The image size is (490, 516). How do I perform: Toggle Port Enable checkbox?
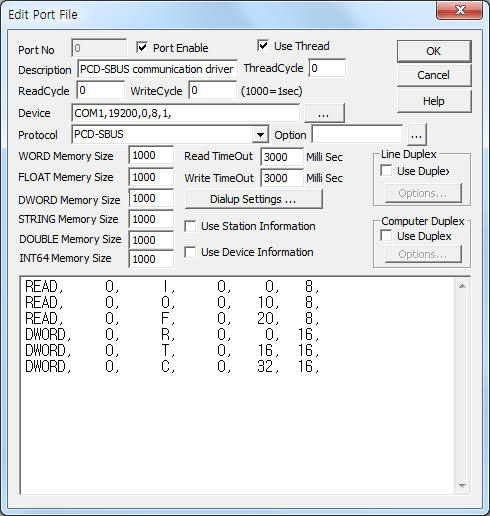tap(142, 47)
